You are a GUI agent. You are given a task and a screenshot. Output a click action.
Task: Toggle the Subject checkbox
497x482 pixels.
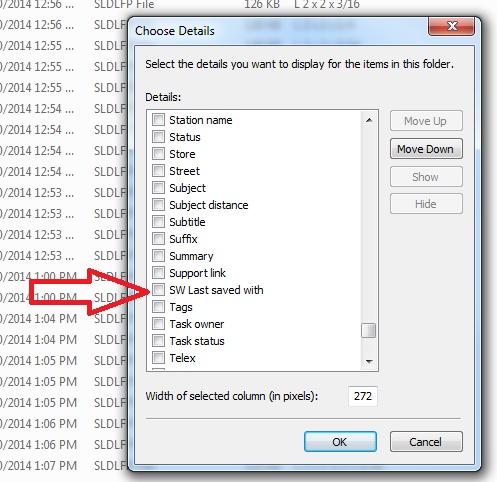(x=158, y=187)
